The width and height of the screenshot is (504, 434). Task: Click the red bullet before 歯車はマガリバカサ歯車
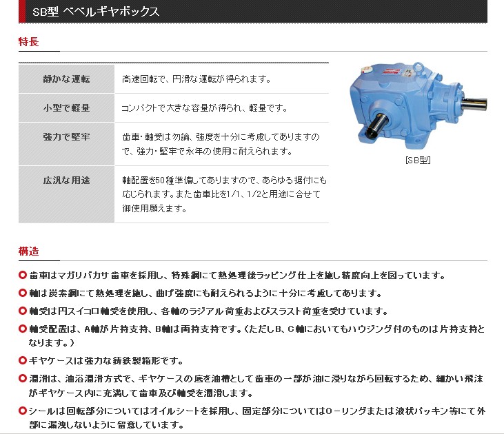(23, 276)
